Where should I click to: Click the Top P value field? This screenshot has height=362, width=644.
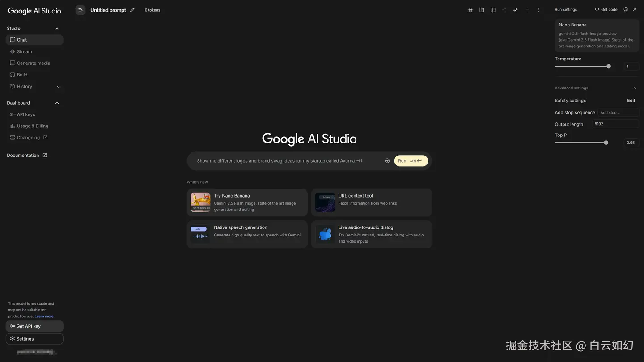pos(631,143)
